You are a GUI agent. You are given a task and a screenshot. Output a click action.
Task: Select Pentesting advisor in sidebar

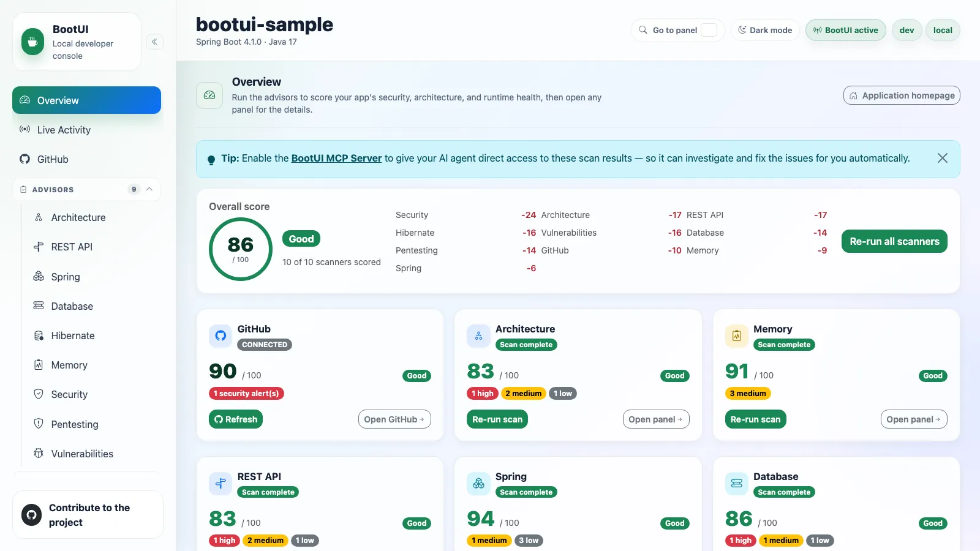coord(91,424)
